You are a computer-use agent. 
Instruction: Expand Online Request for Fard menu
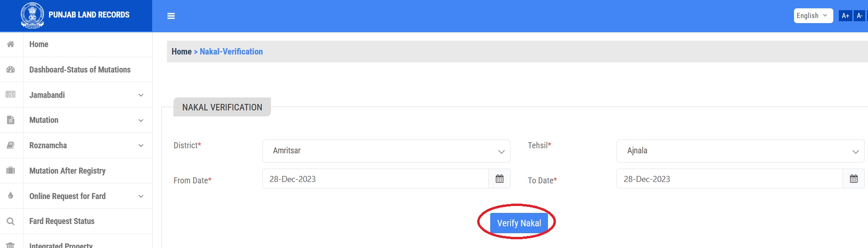(86, 196)
